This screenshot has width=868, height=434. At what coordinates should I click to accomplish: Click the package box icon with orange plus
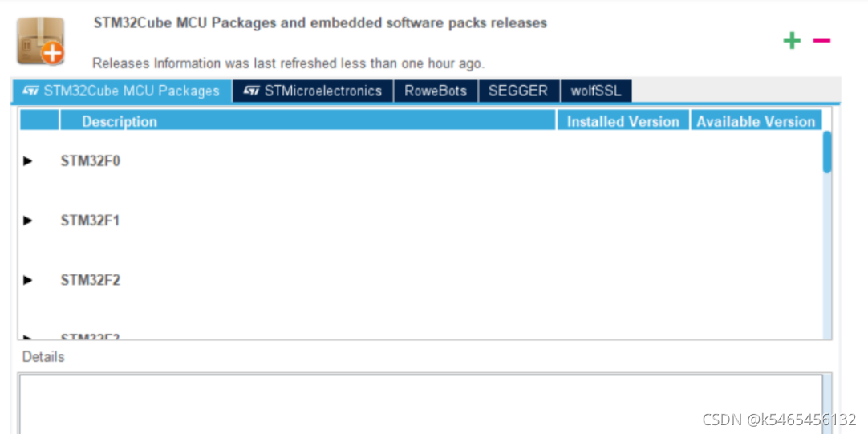tap(40, 41)
